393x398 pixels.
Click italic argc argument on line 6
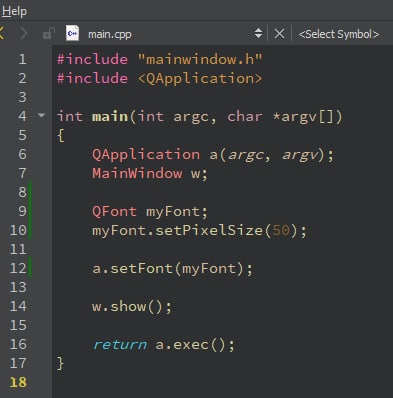[245, 155]
